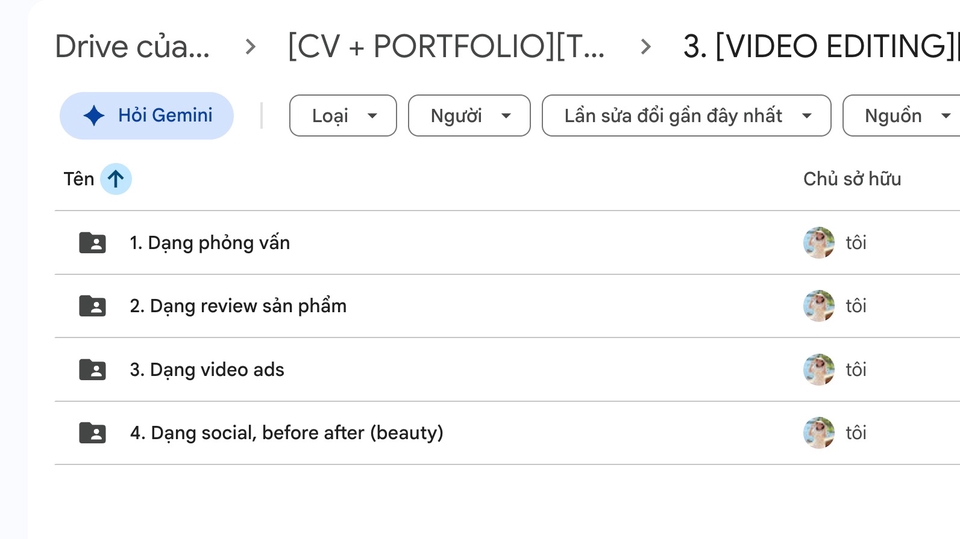Click the Gemini sparkle star icon
Image resolution: width=960 pixels, height=539 pixels.
(x=94, y=115)
